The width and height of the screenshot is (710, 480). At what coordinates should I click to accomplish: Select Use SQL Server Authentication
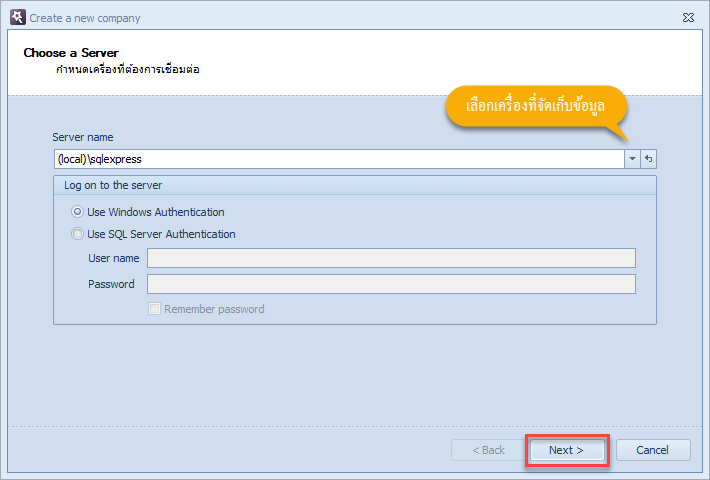coord(153,234)
